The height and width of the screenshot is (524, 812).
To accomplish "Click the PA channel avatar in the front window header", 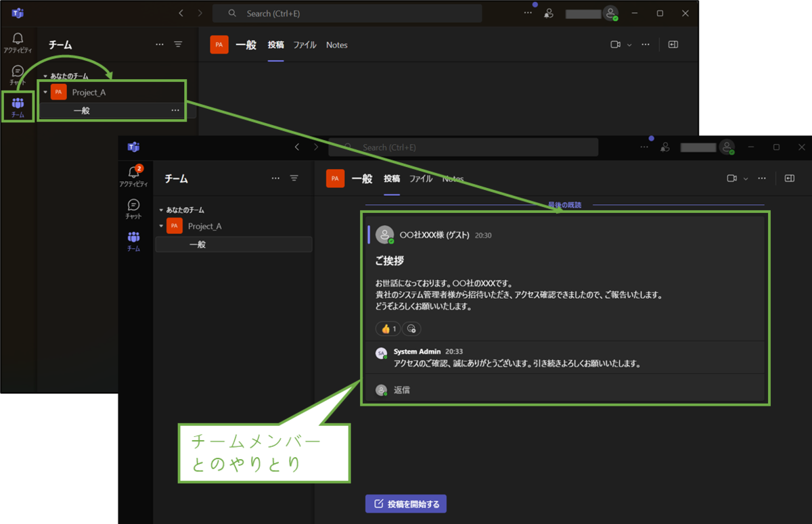I will (335, 178).
